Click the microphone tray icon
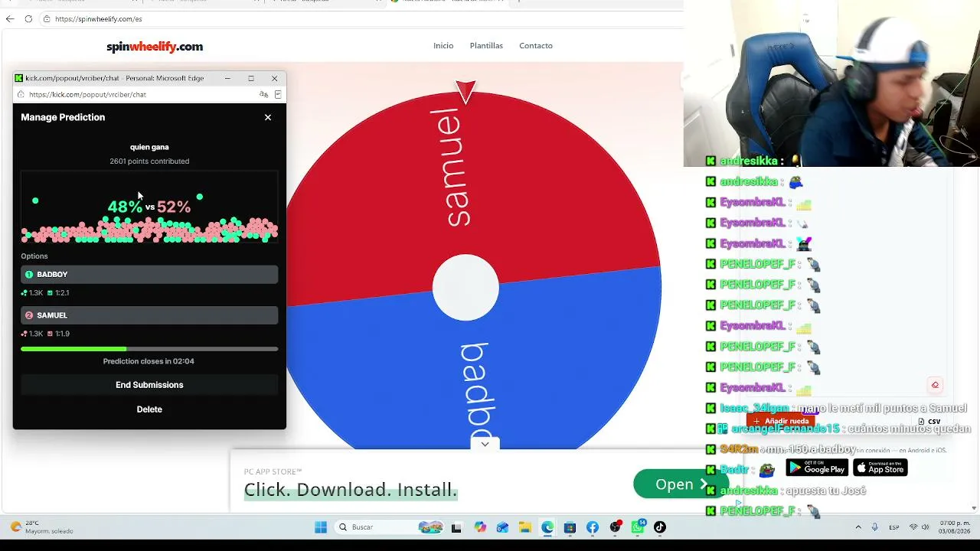Viewport: 980px width, 551px height. (x=875, y=527)
